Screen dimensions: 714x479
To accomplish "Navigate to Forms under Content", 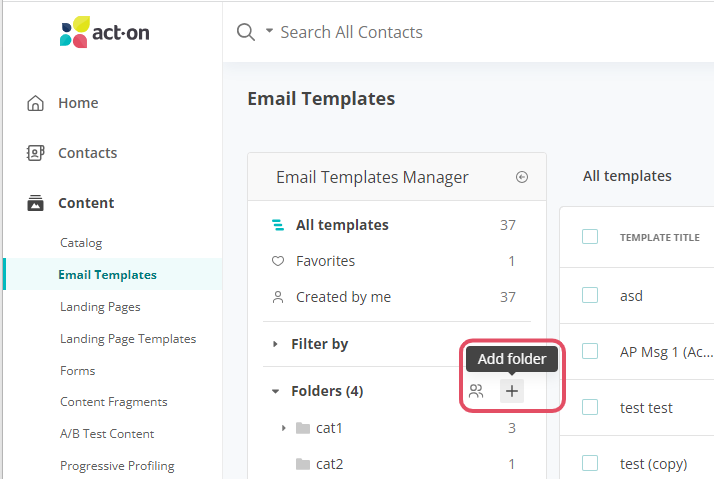I will pos(78,370).
